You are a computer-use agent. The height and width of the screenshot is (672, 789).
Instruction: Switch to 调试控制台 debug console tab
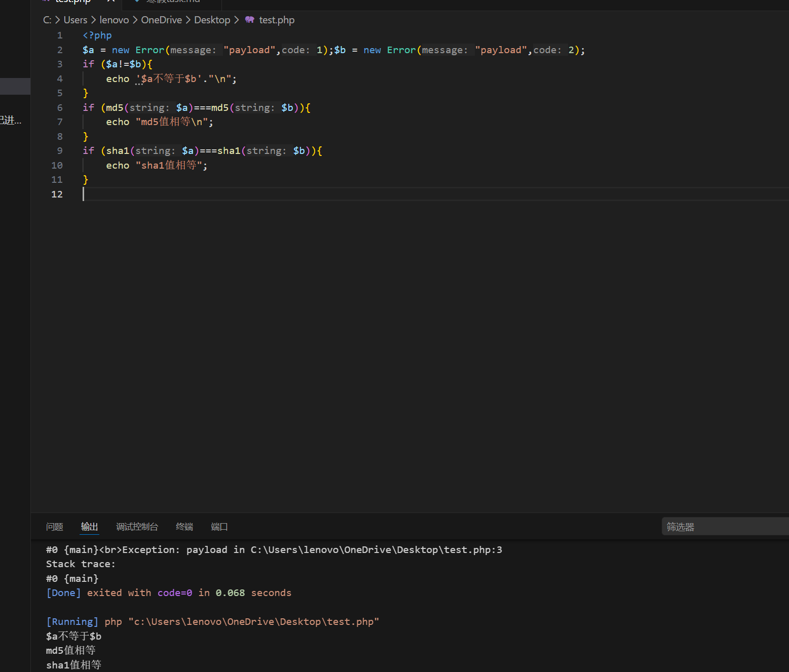[x=137, y=527]
